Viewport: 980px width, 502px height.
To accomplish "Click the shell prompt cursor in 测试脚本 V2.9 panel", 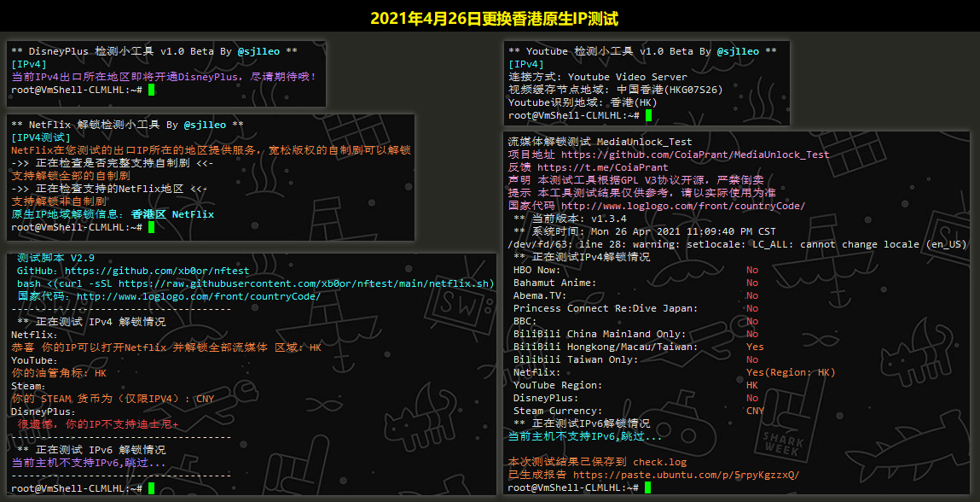I will click(x=151, y=488).
